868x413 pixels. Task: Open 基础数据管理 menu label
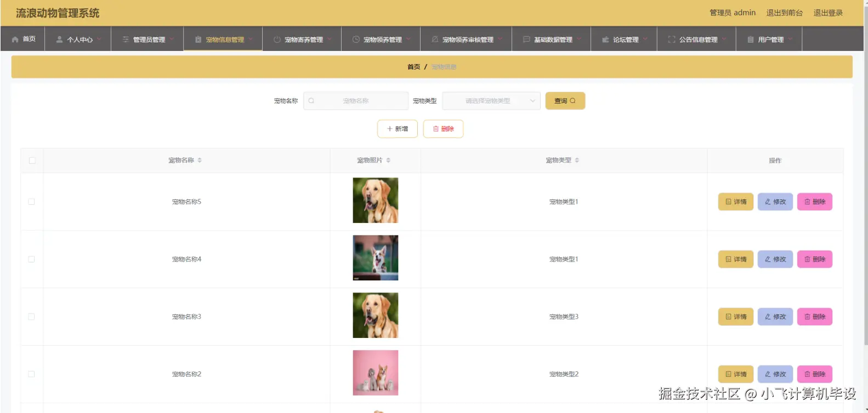tap(553, 40)
